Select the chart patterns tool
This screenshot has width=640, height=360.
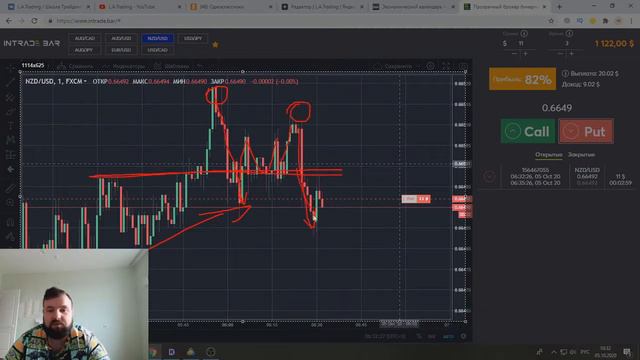coord(10,140)
